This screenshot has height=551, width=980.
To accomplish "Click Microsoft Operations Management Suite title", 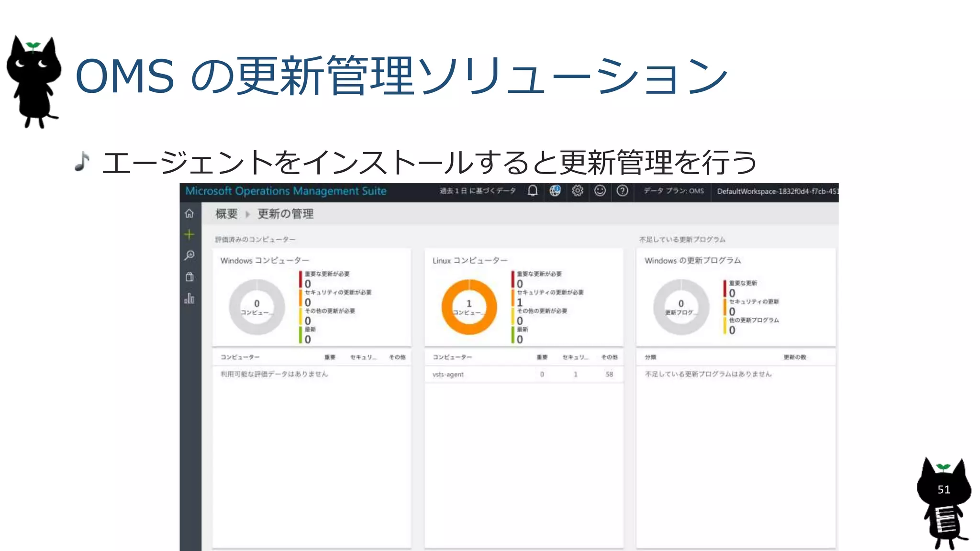I will 286,191.
